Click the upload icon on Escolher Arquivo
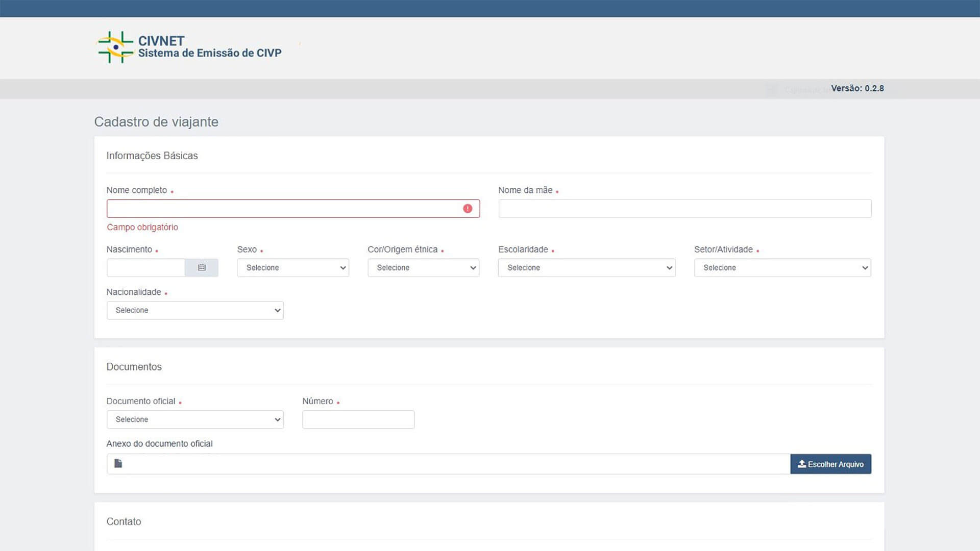980x551 pixels. pyautogui.click(x=802, y=464)
